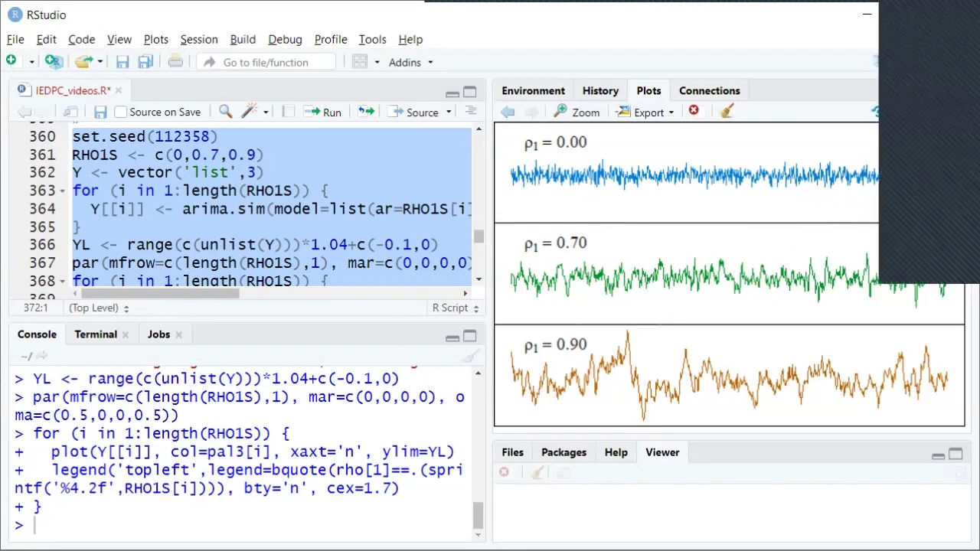Open the Code menu
Screen dimensions: 980x551
[81, 39]
